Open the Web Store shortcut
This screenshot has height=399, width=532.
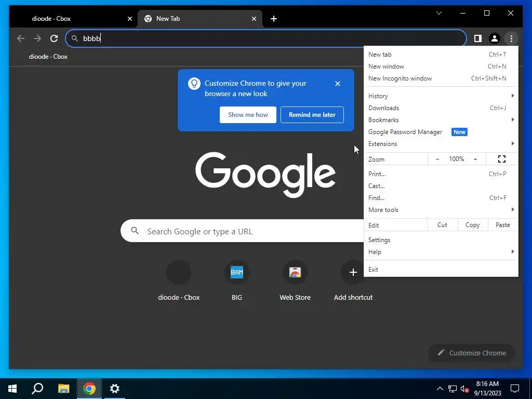tap(295, 281)
